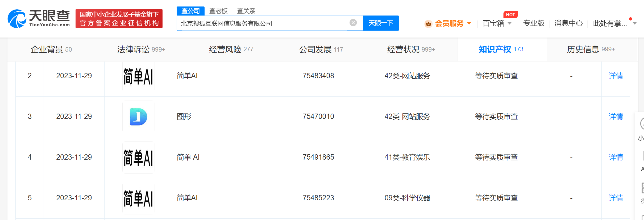Open 详情 for registration 75470010
The width and height of the screenshot is (644, 220).
[x=616, y=117]
